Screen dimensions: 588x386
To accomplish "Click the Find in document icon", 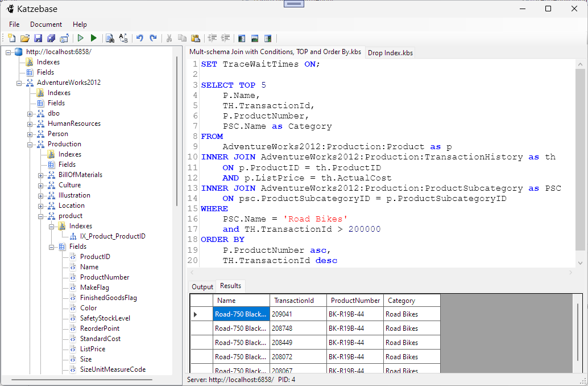I will [110, 38].
